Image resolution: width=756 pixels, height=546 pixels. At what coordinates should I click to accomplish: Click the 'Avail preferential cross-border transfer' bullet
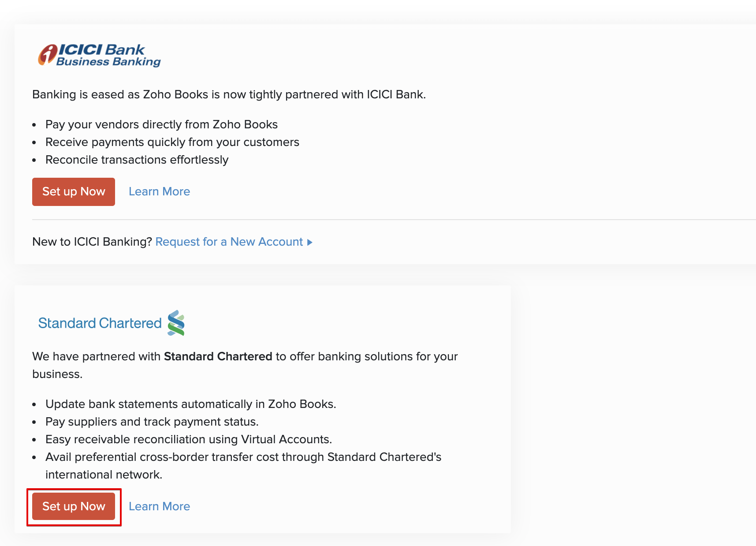point(243,457)
